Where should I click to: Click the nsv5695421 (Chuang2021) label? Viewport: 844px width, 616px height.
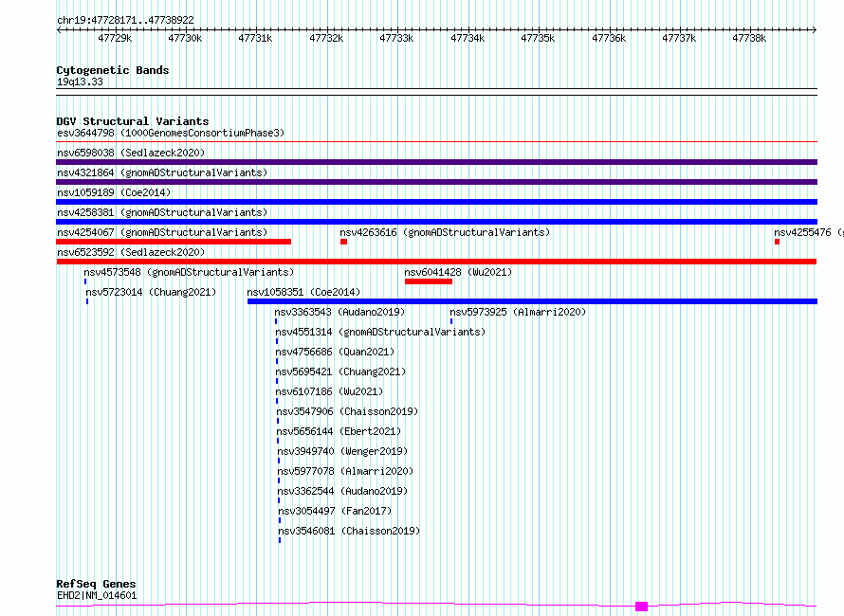pos(340,371)
